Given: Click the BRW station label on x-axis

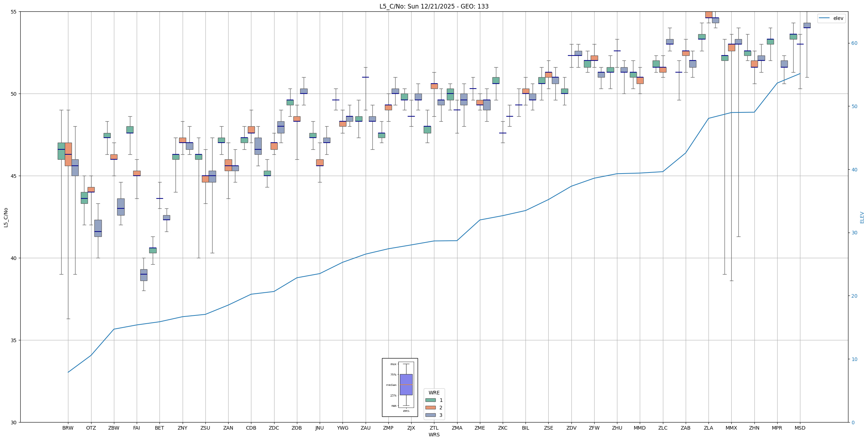Looking at the screenshot, I should 68,428.
